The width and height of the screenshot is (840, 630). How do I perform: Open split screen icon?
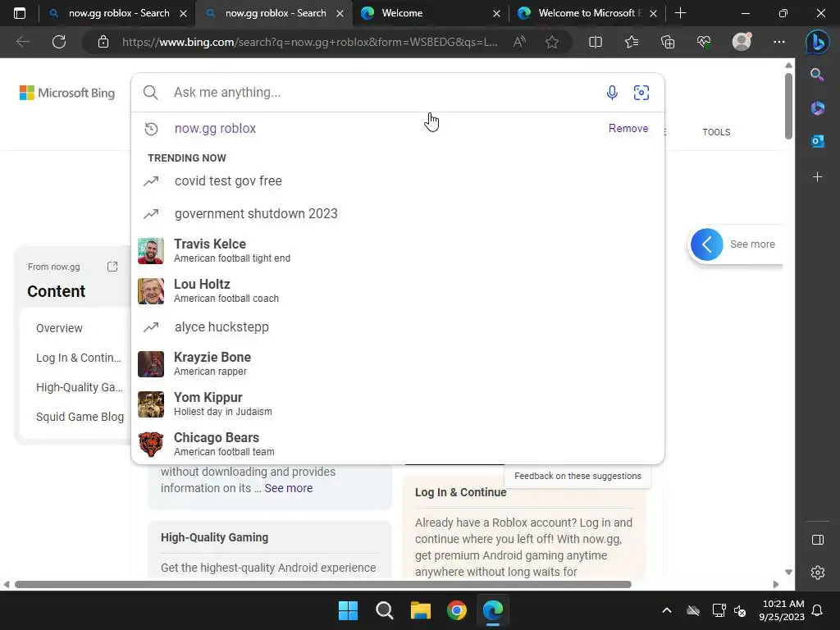(596, 42)
